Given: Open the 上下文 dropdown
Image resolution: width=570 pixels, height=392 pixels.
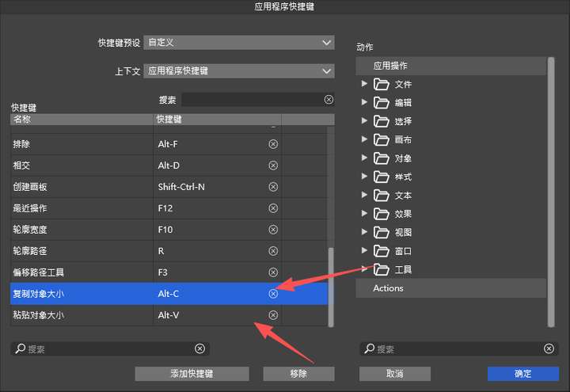Looking at the screenshot, I should point(239,71).
